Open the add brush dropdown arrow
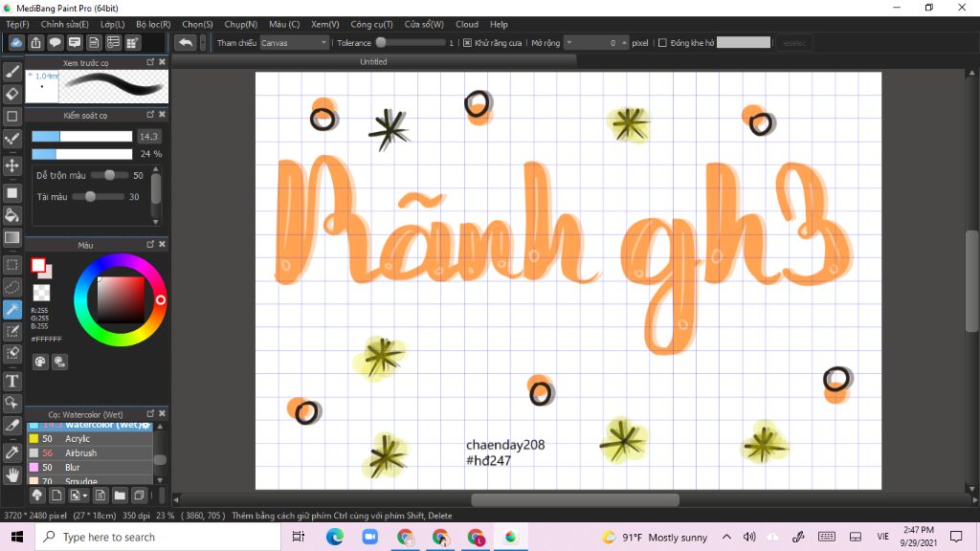 (x=85, y=496)
